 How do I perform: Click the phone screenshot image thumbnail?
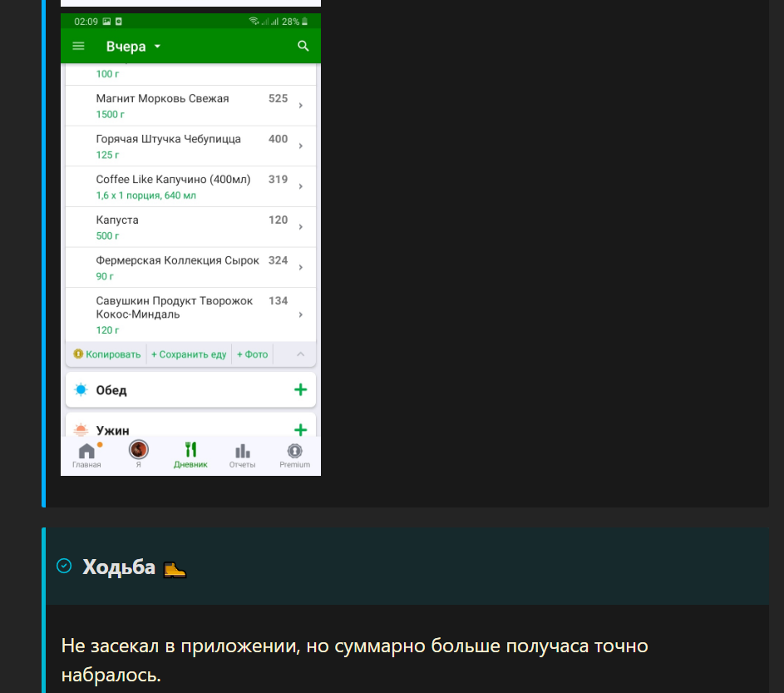190,245
